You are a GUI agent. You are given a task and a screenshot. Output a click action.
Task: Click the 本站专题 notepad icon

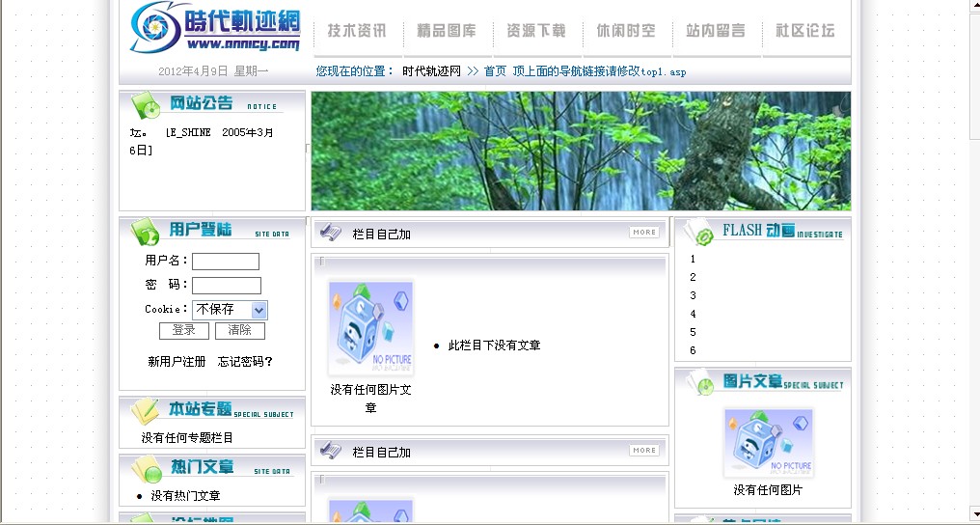coord(145,411)
